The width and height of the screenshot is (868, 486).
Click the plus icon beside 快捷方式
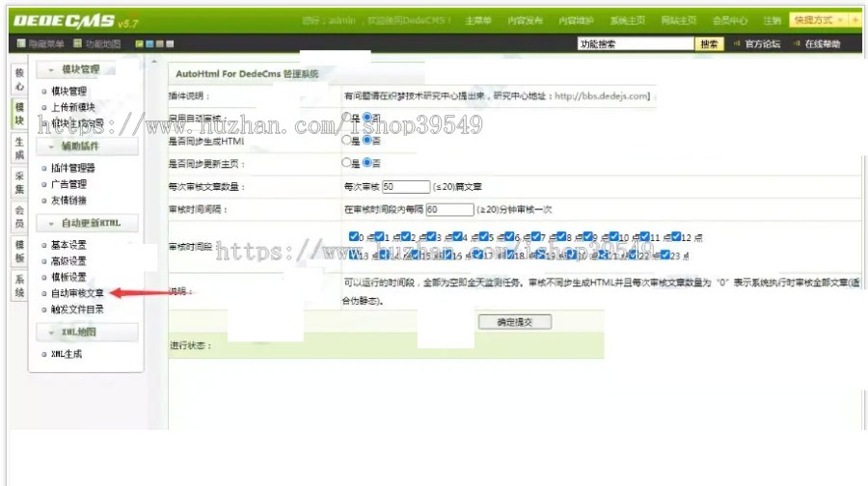pos(855,20)
